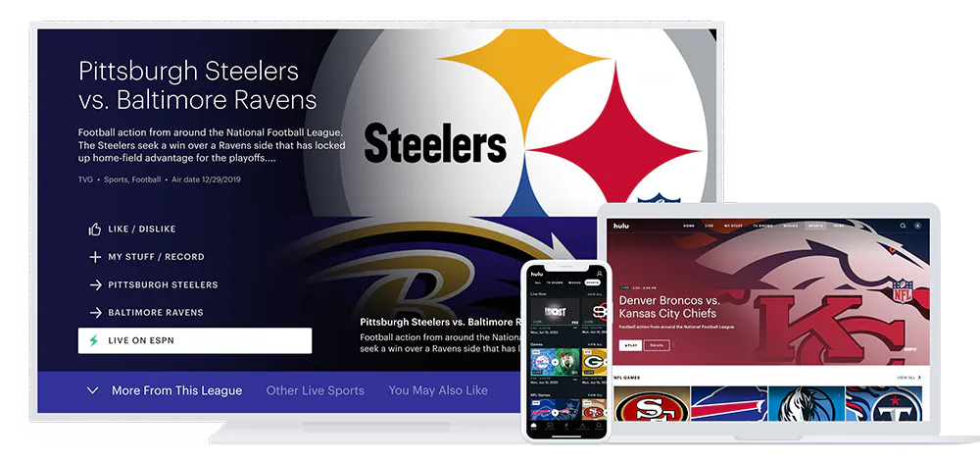
Task: Go to Pittsburgh Steelers team page on TV
Action: (154, 284)
